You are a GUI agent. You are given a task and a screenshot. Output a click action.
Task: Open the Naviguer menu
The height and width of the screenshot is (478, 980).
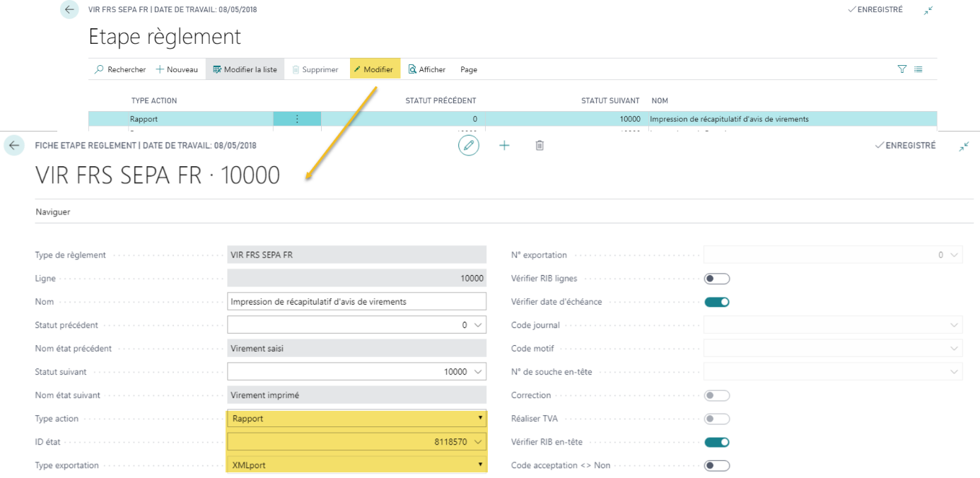coord(53,212)
